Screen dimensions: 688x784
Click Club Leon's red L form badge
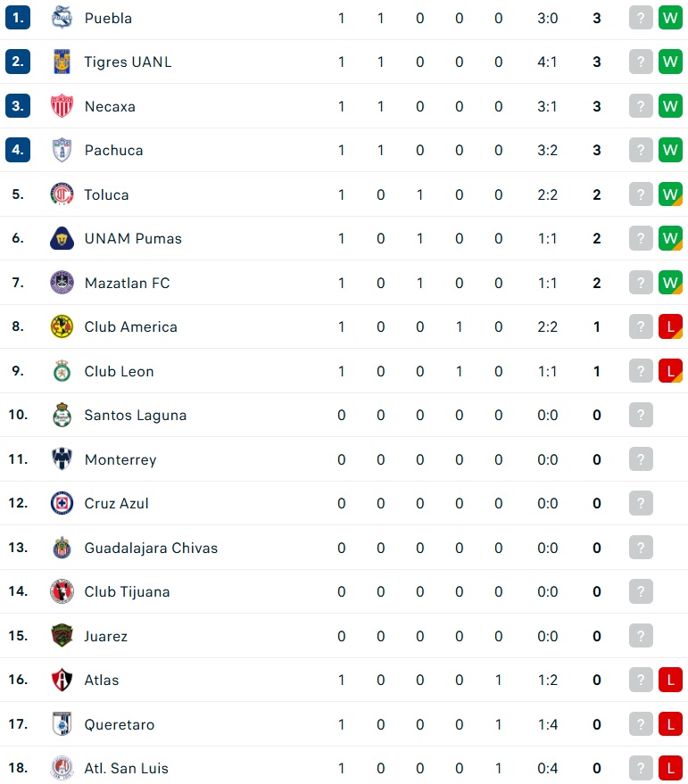[670, 371]
